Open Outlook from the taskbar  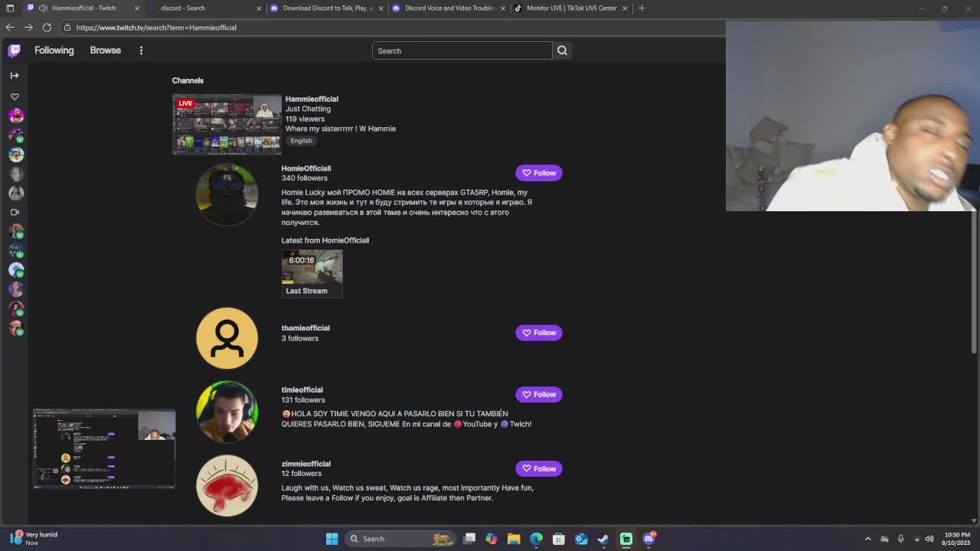pos(581,539)
